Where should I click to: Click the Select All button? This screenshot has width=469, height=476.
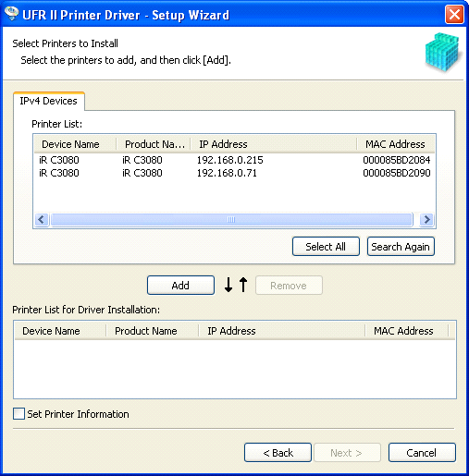coord(326,247)
